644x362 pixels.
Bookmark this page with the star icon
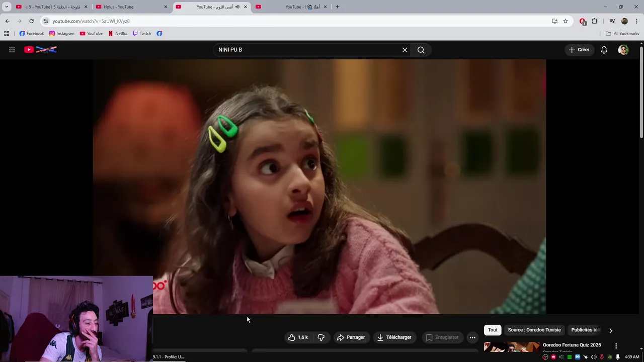tap(566, 21)
